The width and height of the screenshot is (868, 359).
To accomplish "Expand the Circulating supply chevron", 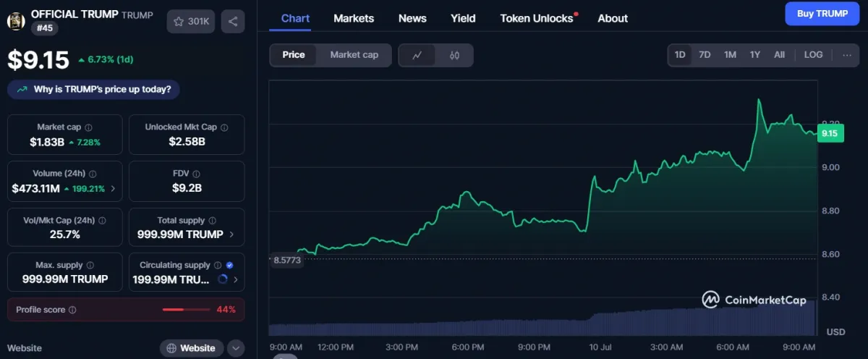I will pos(236,279).
